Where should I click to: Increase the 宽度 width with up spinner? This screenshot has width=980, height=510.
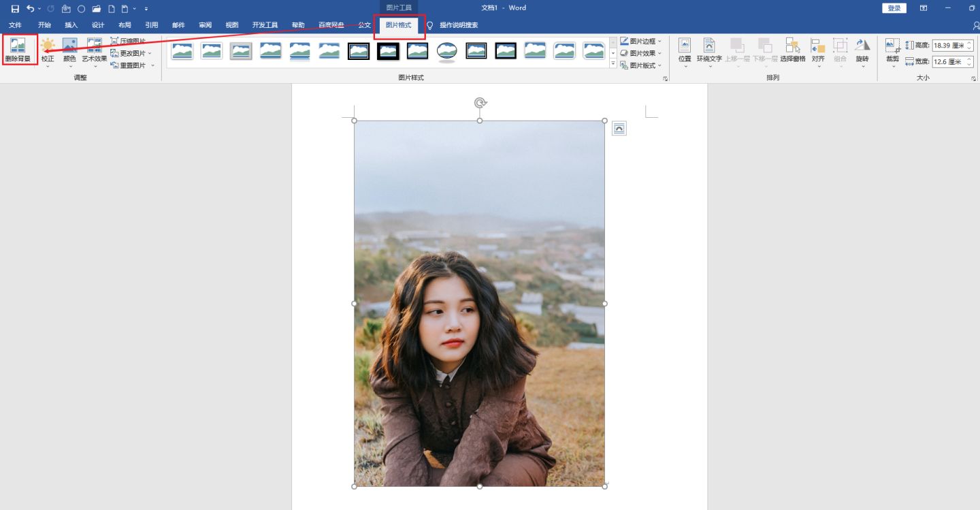coord(969,59)
